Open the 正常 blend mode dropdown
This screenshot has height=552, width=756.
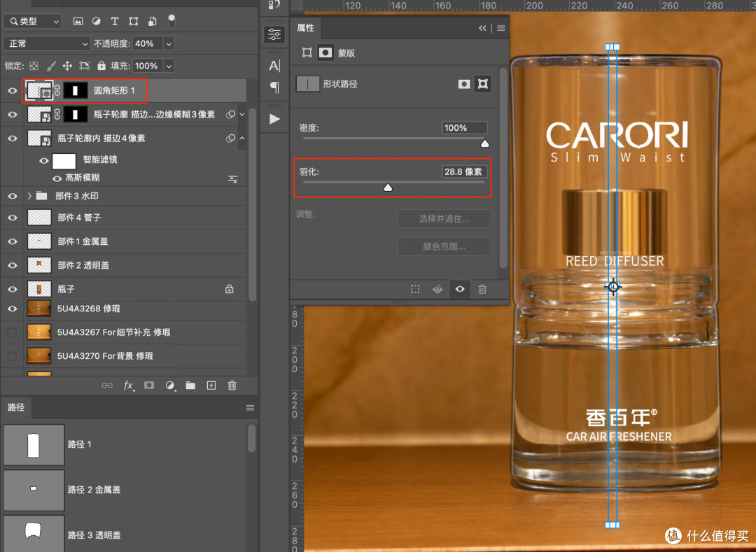click(47, 43)
